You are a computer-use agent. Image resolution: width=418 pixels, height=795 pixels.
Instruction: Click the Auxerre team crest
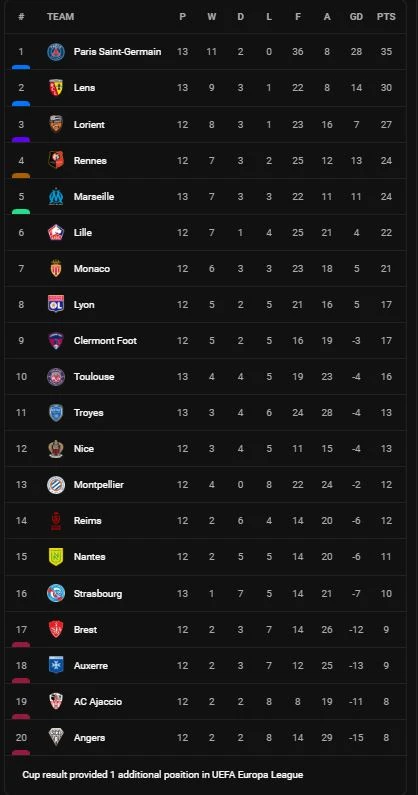tap(56, 665)
